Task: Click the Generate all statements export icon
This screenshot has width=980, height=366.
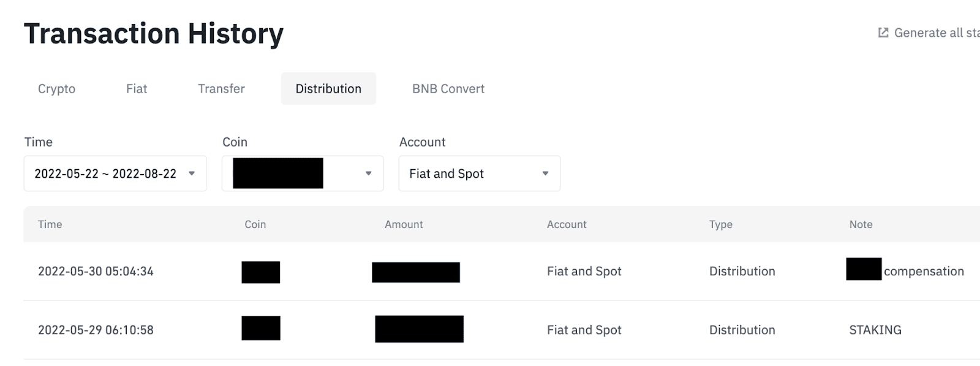Action: 883,33
